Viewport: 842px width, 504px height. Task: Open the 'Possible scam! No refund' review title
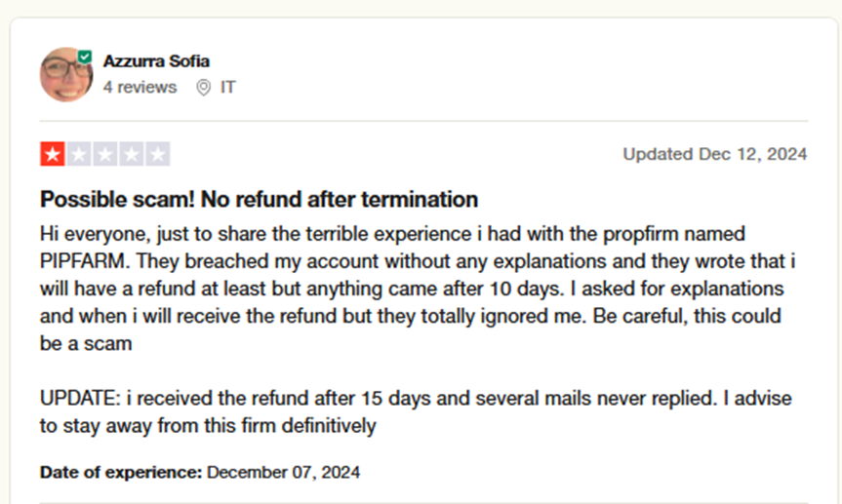tap(259, 200)
